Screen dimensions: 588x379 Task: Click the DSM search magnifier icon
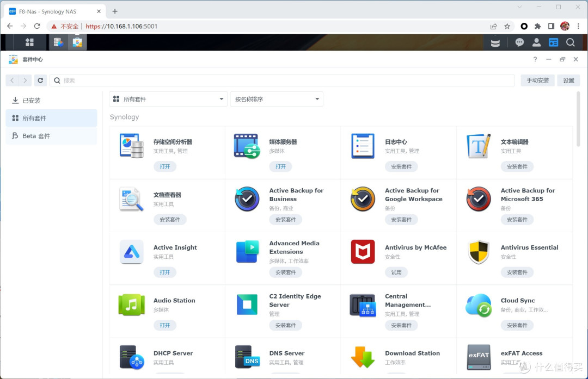coord(571,42)
